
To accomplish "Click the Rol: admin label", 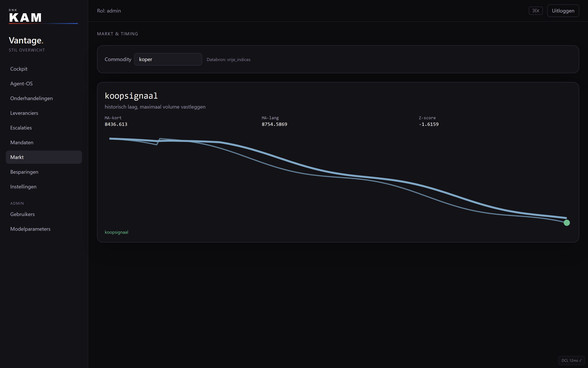I will (x=109, y=11).
